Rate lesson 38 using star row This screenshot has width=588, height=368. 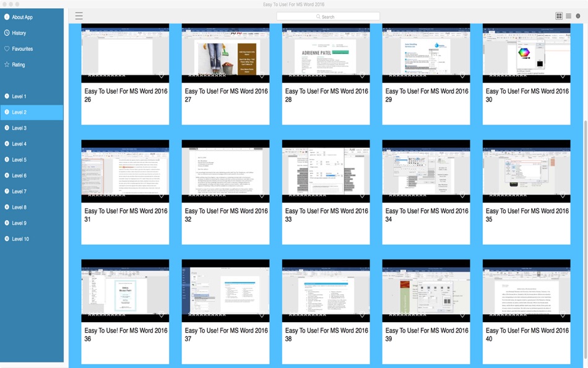click(307, 315)
